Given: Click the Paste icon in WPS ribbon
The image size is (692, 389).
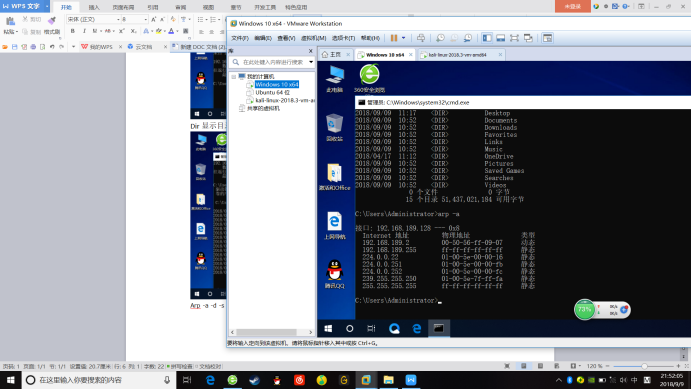Looking at the screenshot, I should [10, 21].
